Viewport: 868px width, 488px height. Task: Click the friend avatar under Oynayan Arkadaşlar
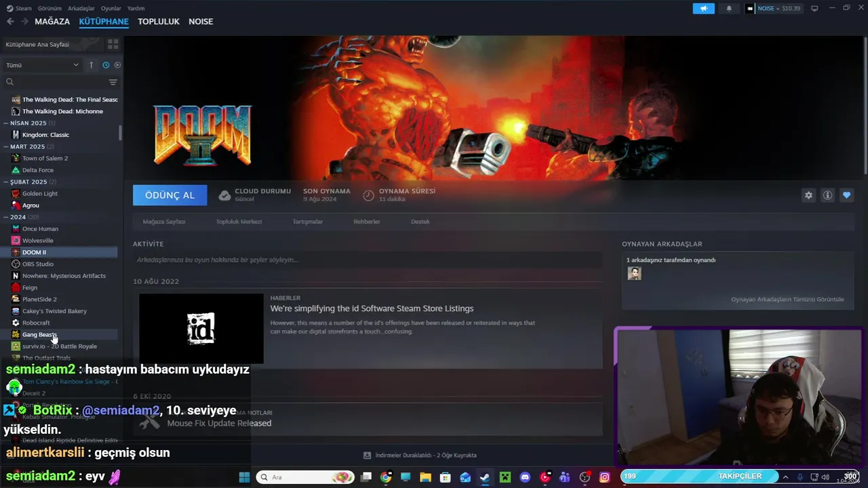coord(634,273)
